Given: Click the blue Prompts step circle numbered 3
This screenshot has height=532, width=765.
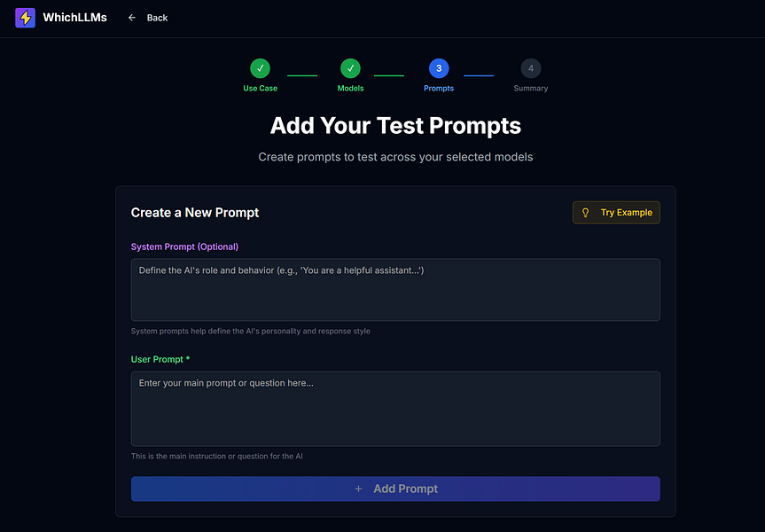Looking at the screenshot, I should click(x=438, y=67).
